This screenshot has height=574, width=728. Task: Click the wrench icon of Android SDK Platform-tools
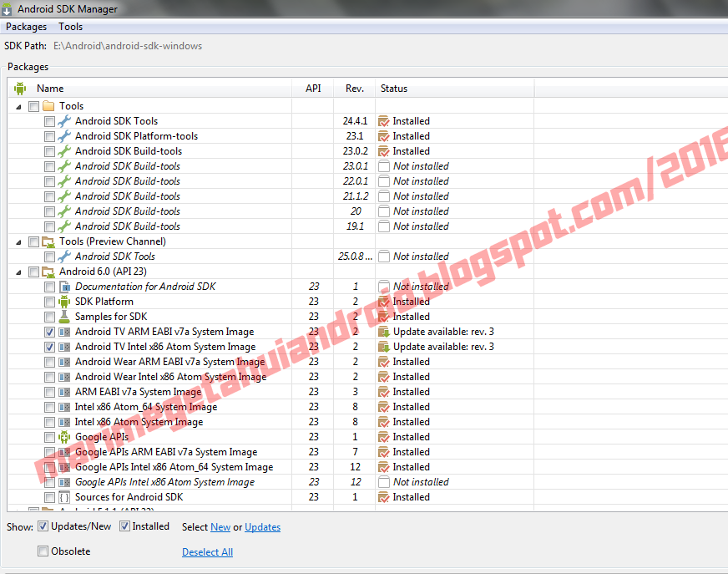coord(64,136)
